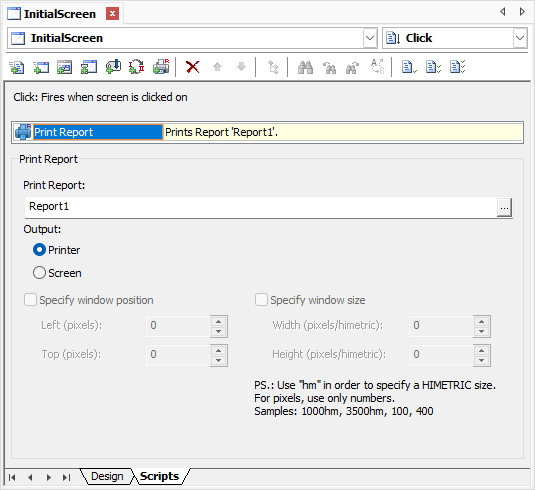Increase the Left pixels stepper value
This screenshot has width=535, height=490.
click(218, 321)
